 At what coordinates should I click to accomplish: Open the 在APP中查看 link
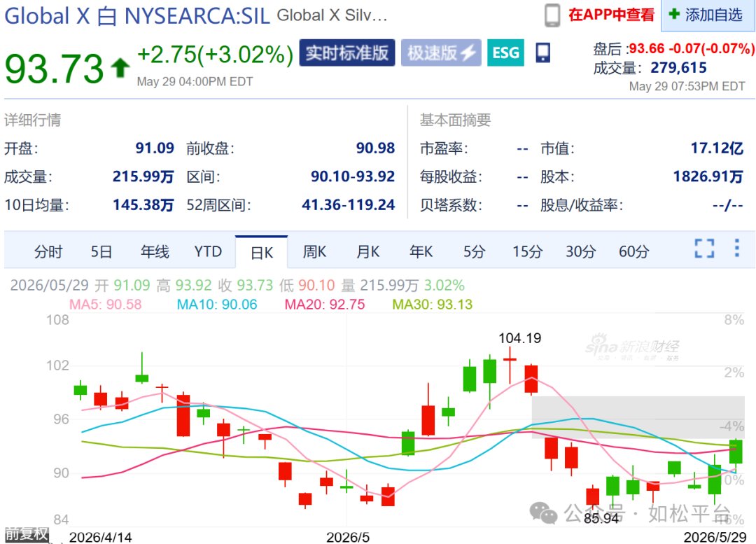pos(611,15)
